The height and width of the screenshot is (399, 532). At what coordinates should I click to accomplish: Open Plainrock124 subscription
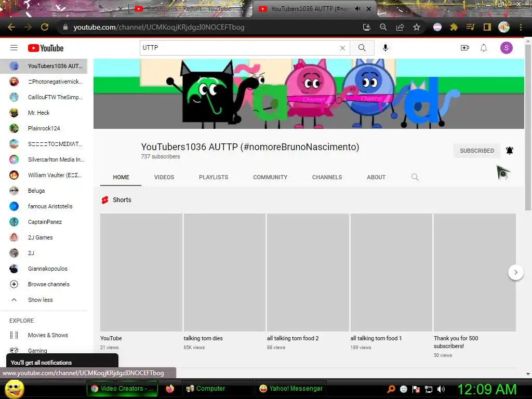44,128
